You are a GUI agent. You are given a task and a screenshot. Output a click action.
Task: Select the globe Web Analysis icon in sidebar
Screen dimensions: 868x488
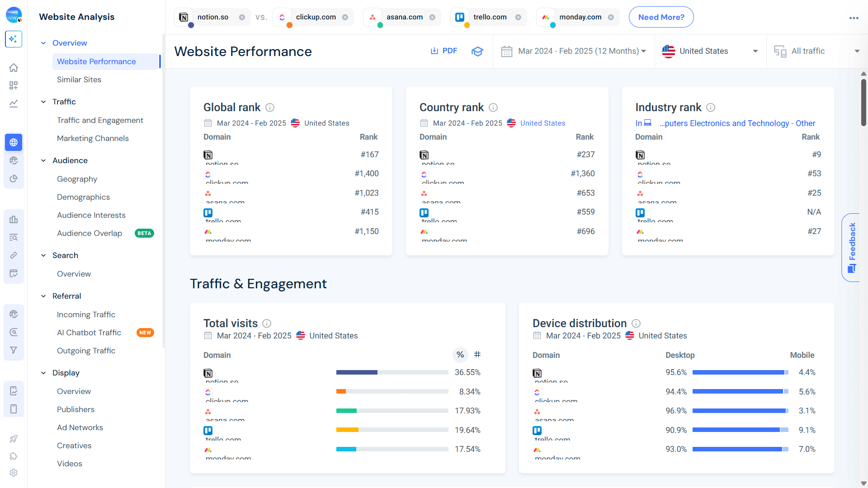click(14, 142)
